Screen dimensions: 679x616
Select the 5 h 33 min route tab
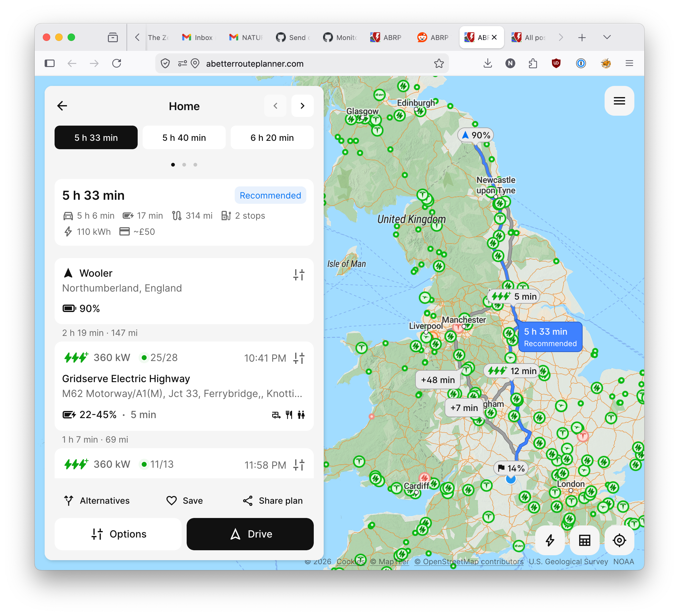pos(96,137)
